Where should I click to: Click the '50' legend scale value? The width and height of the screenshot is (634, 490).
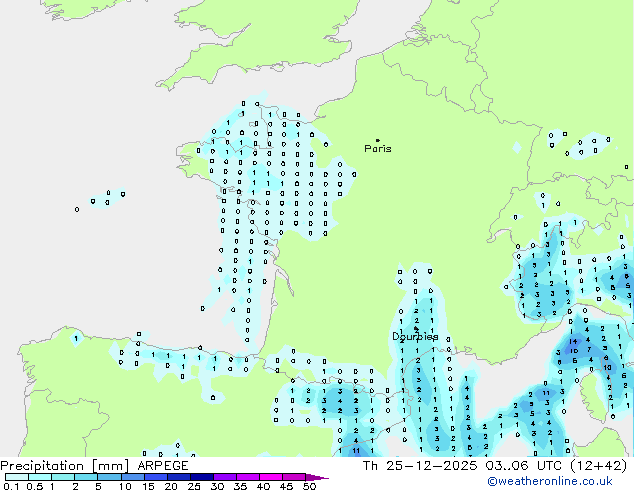310,486
